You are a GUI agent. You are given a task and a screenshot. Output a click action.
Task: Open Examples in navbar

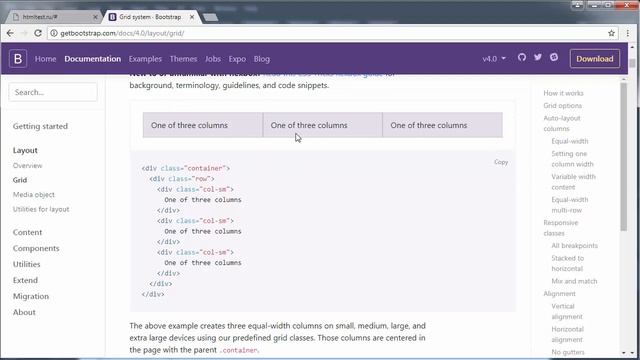(x=145, y=59)
